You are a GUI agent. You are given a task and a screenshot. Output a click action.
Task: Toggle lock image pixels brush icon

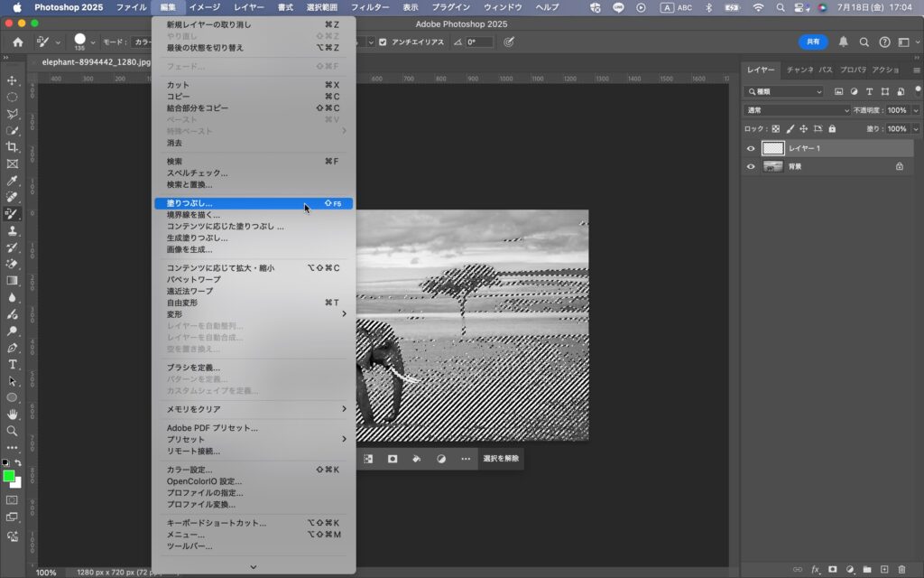[x=790, y=128]
